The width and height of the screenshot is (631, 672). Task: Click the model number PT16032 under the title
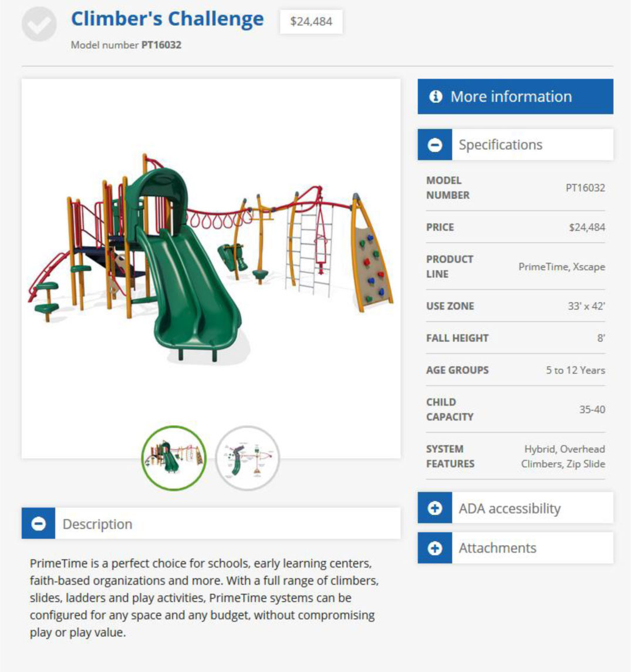(x=161, y=45)
